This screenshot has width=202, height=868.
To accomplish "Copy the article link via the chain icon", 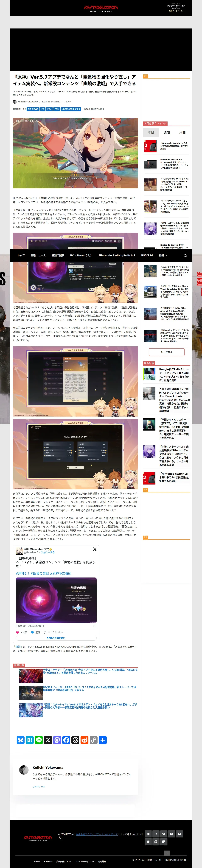I will [94, 740].
